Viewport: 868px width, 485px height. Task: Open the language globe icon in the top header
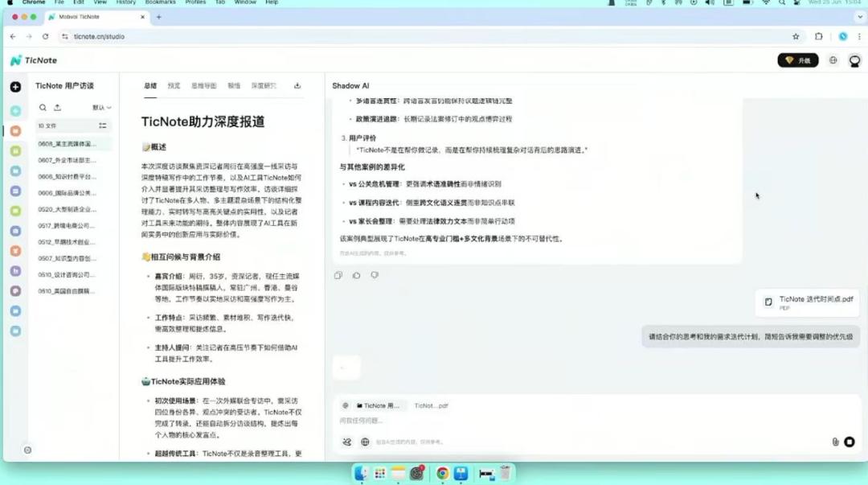click(x=833, y=60)
